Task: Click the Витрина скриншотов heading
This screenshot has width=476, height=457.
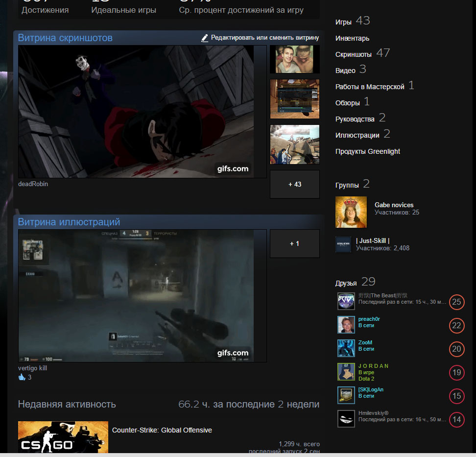Action: [65, 38]
